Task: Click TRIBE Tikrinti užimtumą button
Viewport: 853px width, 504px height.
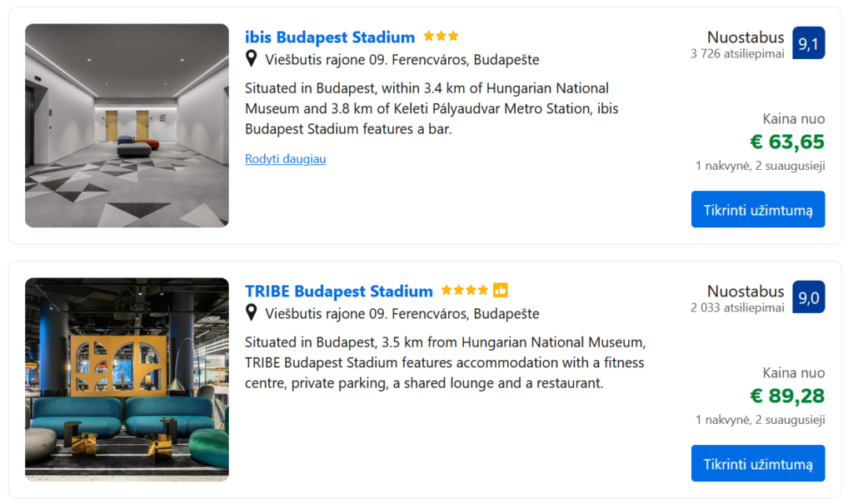Action: (757, 463)
